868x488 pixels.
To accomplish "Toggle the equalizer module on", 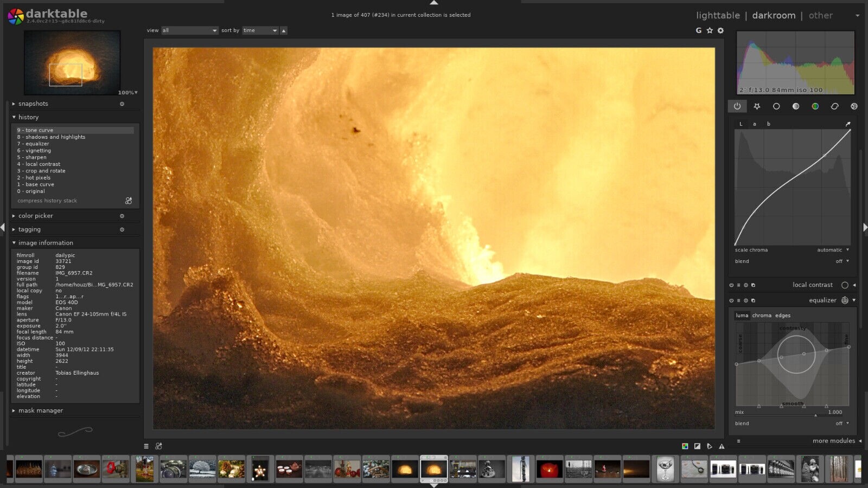I will coord(731,300).
